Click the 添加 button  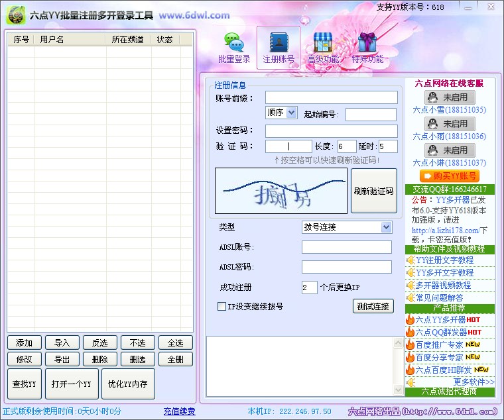tap(25, 342)
